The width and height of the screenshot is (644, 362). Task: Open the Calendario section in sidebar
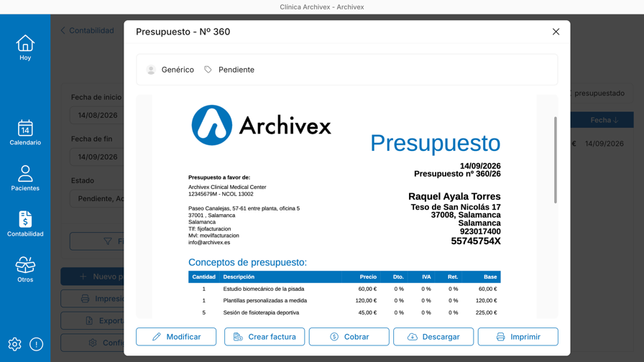pos(25,133)
